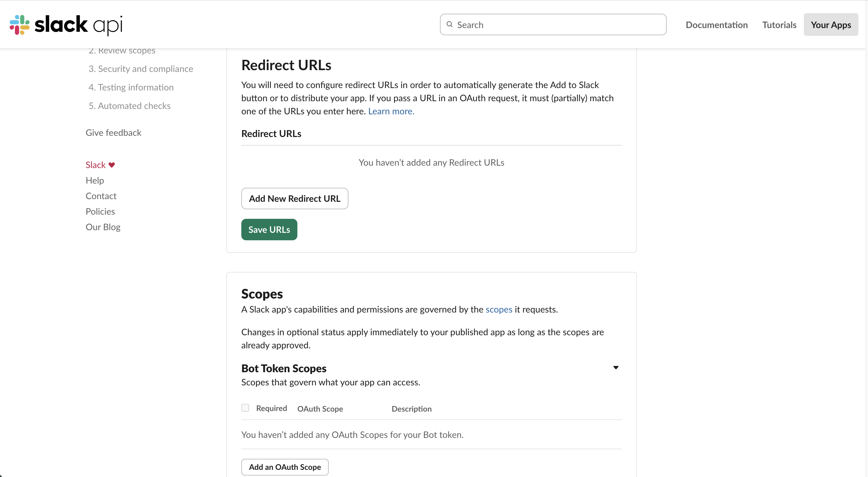Open the Documentation menu item
The width and height of the screenshot is (868, 477).
tap(716, 24)
